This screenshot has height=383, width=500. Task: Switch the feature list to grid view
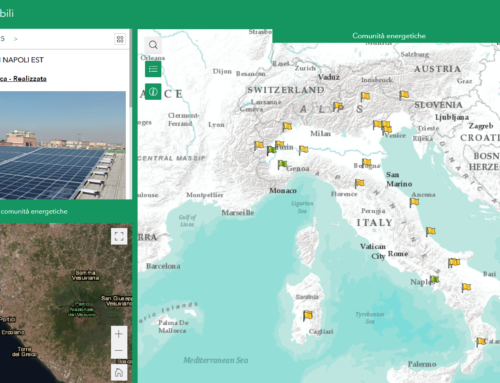[120, 39]
